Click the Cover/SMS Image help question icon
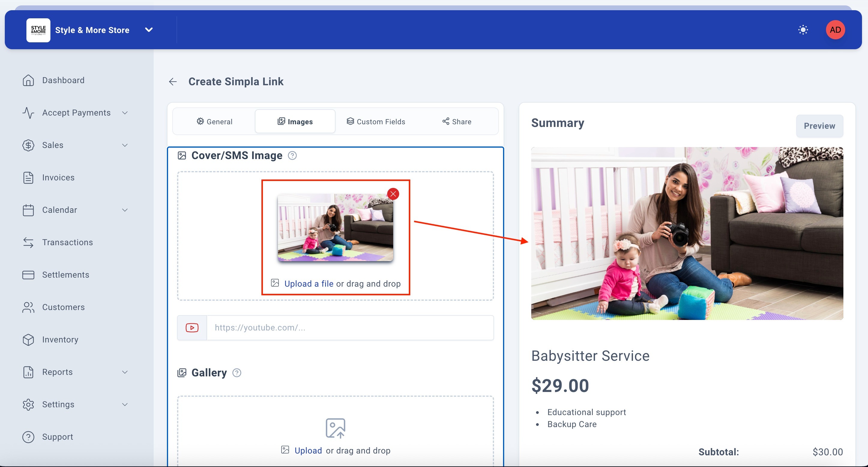Screen dimensions: 868x467 (x=292, y=156)
